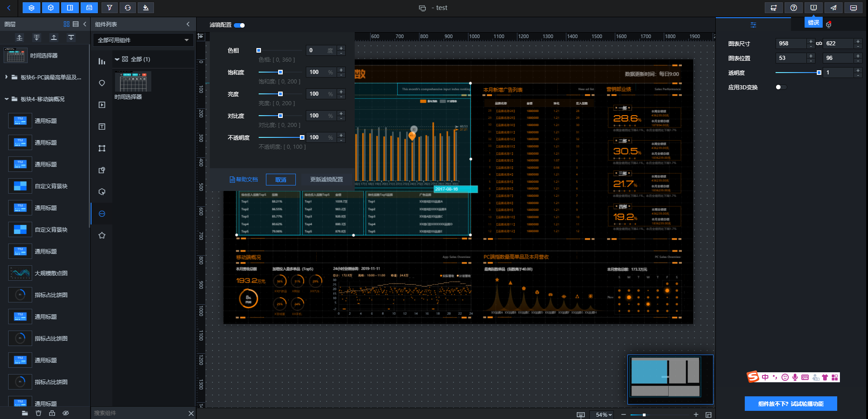
Task: Toggle the Apply 3D transform switch
Action: [x=781, y=87]
